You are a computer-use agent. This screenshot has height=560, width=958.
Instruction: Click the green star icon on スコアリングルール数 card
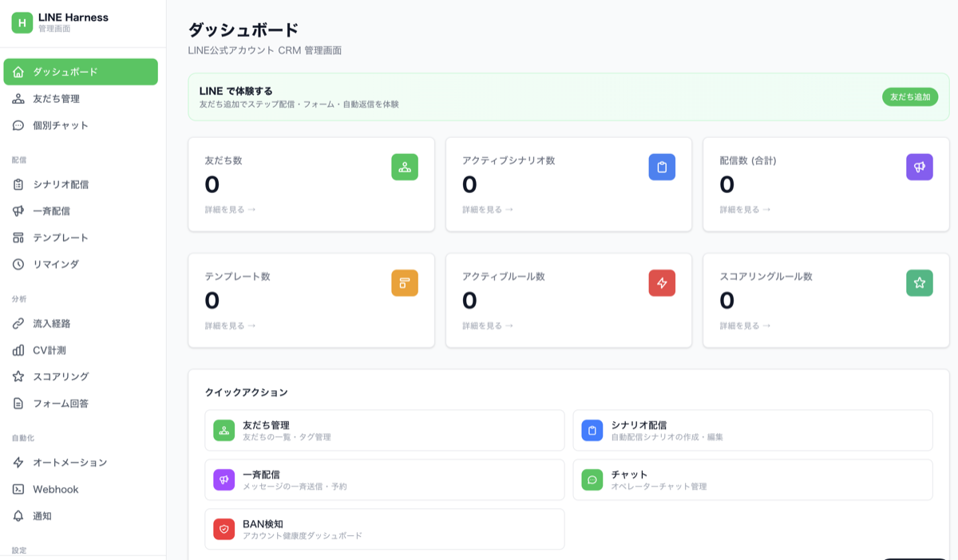[x=920, y=282]
